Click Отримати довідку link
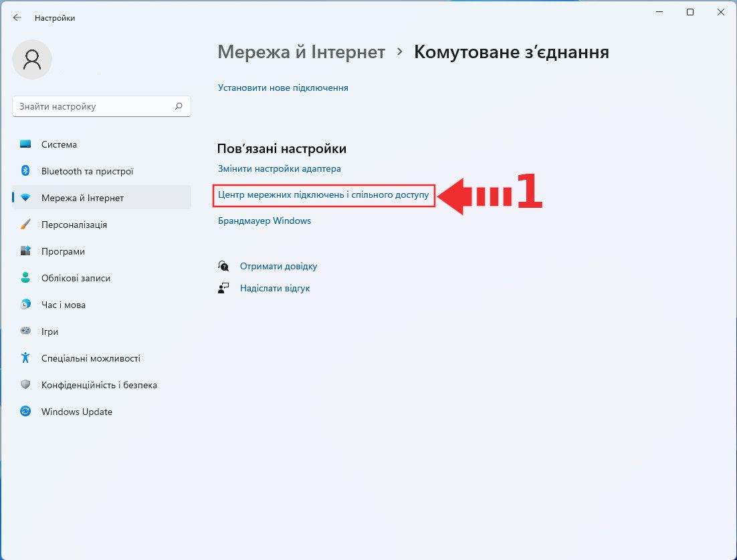 (x=279, y=267)
